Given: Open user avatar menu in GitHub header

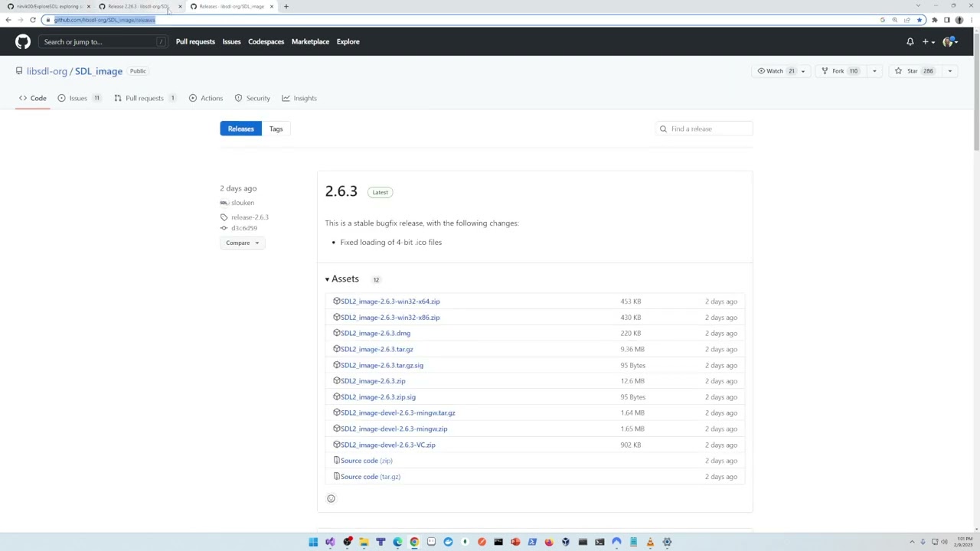Looking at the screenshot, I should coord(950,41).
